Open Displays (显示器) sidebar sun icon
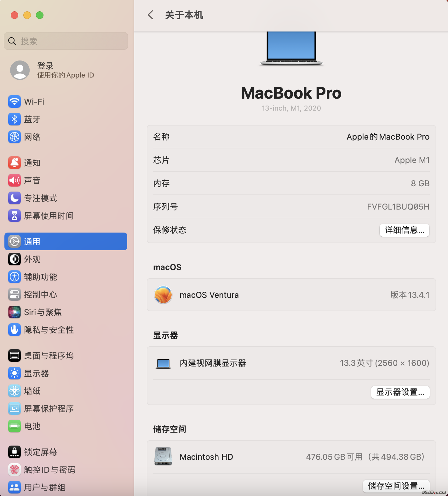Viewport: 448px width, 496px height. [14, 373]
